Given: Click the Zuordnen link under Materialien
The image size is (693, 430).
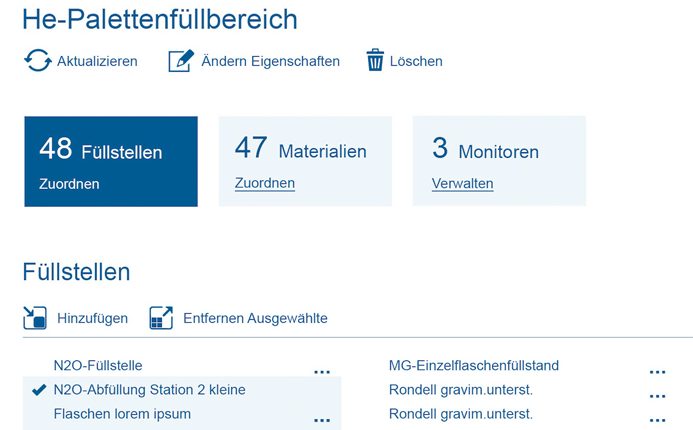Looking at the screenshot, I should coord(265,183).
